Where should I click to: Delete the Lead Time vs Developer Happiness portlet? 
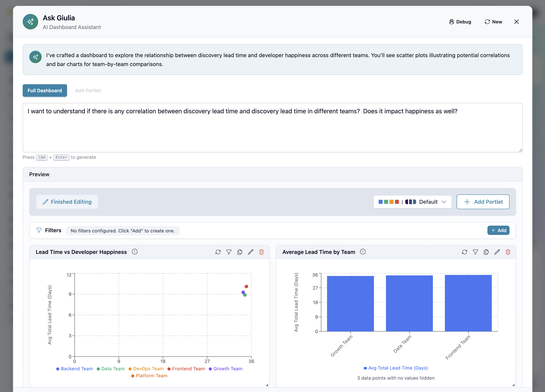coord(261,252)
